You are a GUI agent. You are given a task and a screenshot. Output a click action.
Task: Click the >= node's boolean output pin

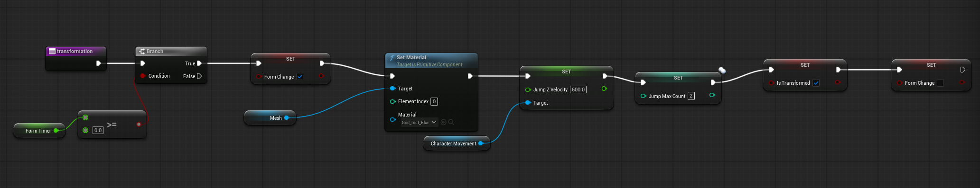click(139, 124)
